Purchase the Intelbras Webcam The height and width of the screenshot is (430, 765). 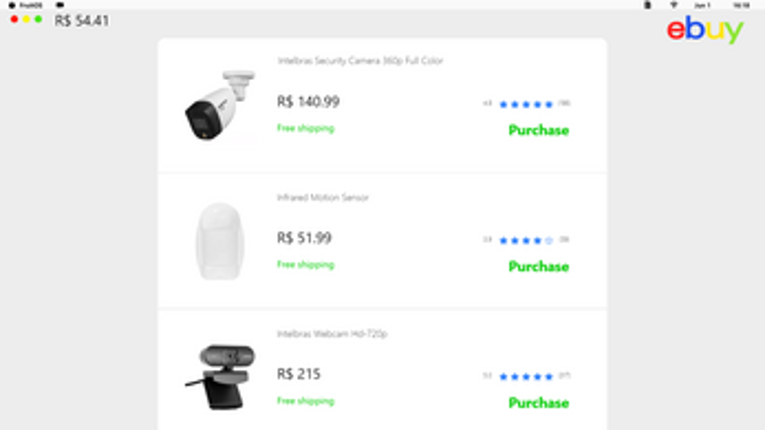coord(539,403)
